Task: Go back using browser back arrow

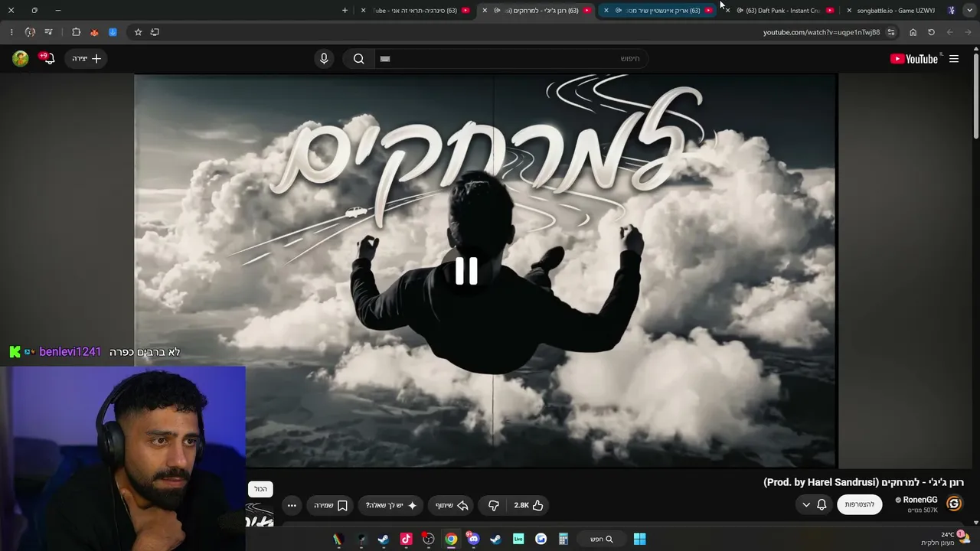Action: click(x=968, y=32)
